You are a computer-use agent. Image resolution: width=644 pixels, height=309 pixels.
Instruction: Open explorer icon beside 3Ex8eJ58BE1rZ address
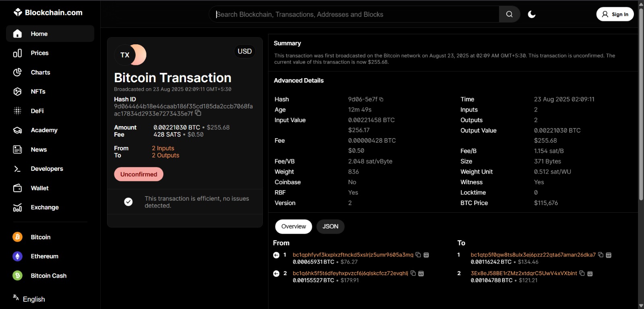(x=590, y=274)
